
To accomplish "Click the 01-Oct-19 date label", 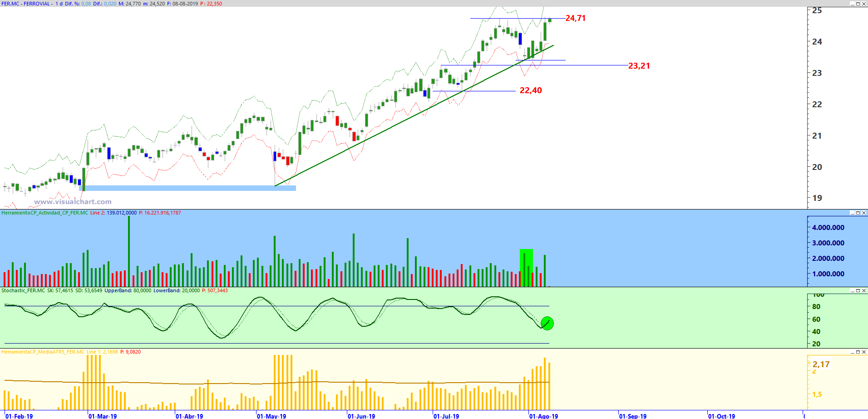I will pos(722,416).
